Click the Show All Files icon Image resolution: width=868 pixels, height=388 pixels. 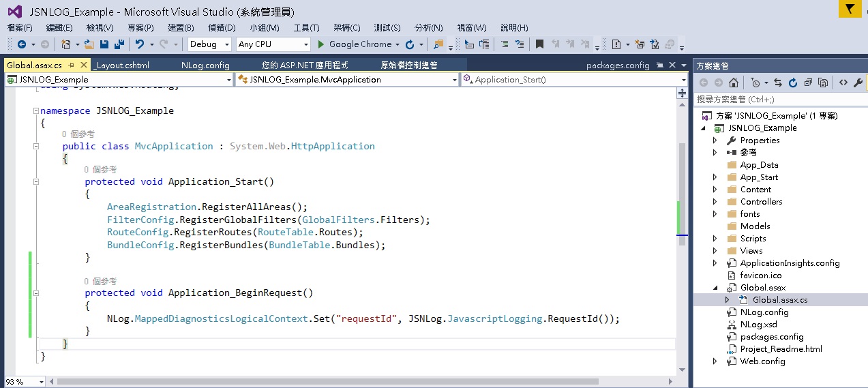coord(823,83)
